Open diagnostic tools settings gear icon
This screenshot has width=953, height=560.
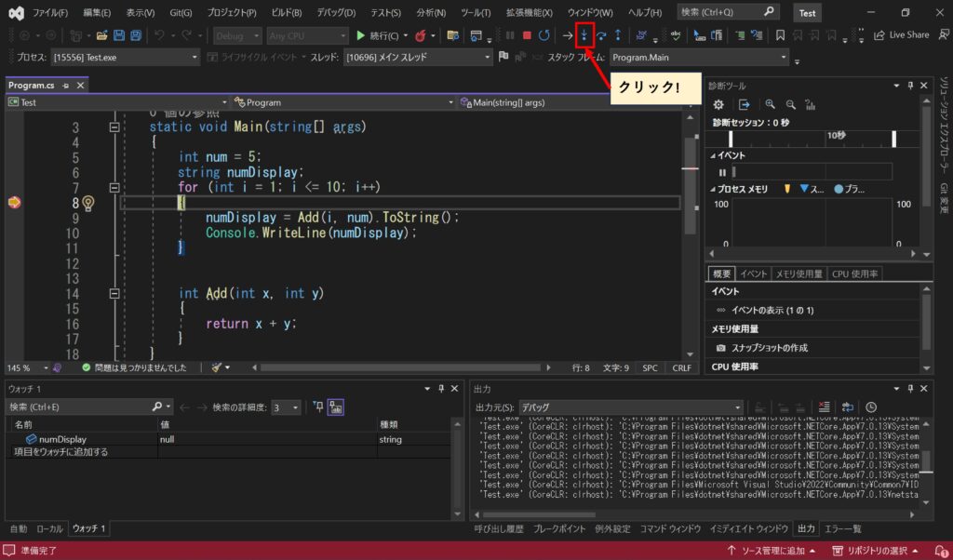coord(718,104)
